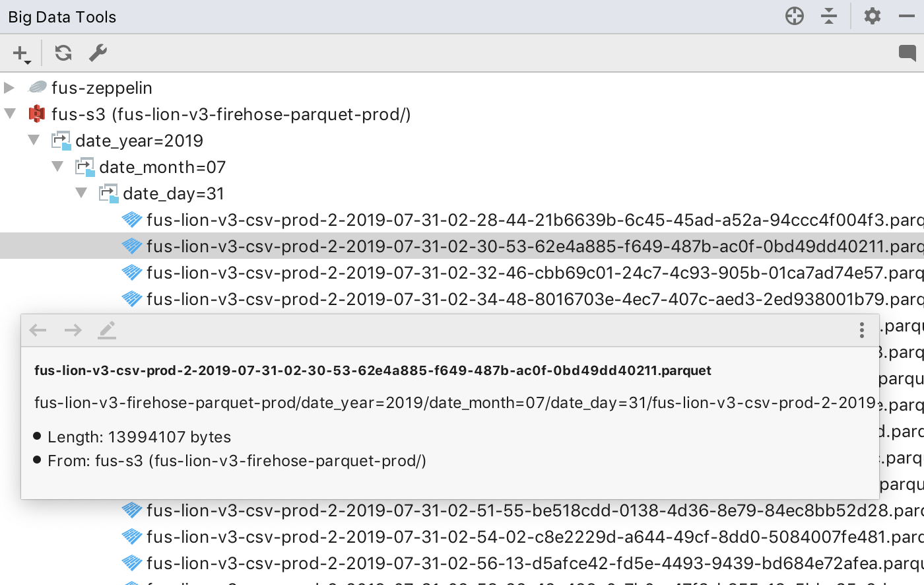This screenshot has width=924, height=585.
Task: Hide the Big Data Tools panel
Action: tap(907, 16)
